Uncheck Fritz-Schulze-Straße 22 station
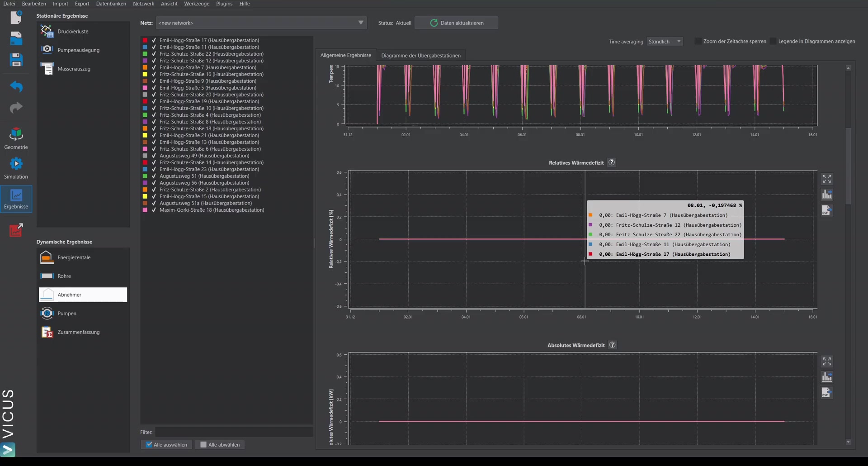 point(154,54)
